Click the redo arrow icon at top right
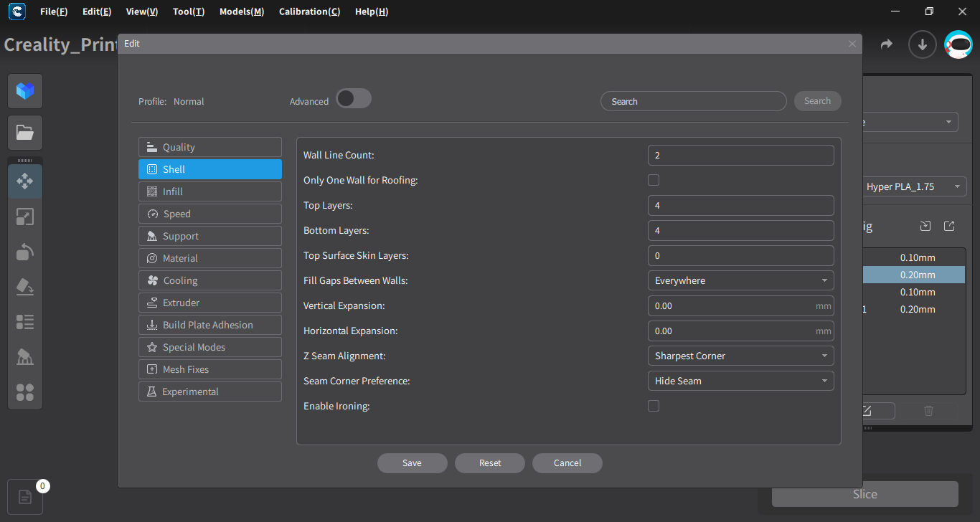This screenshot has height=522, width=980. 887,44
